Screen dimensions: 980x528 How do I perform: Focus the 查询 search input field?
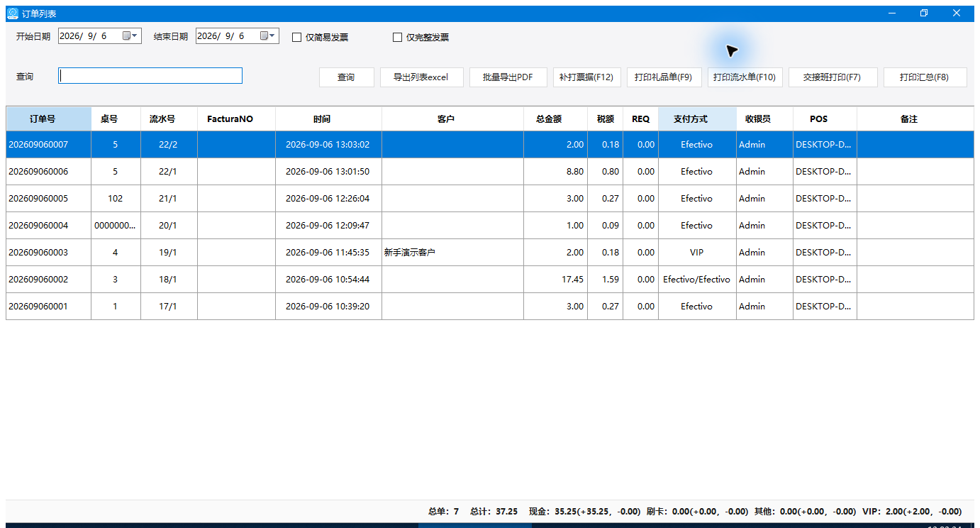tap(150, 76)
